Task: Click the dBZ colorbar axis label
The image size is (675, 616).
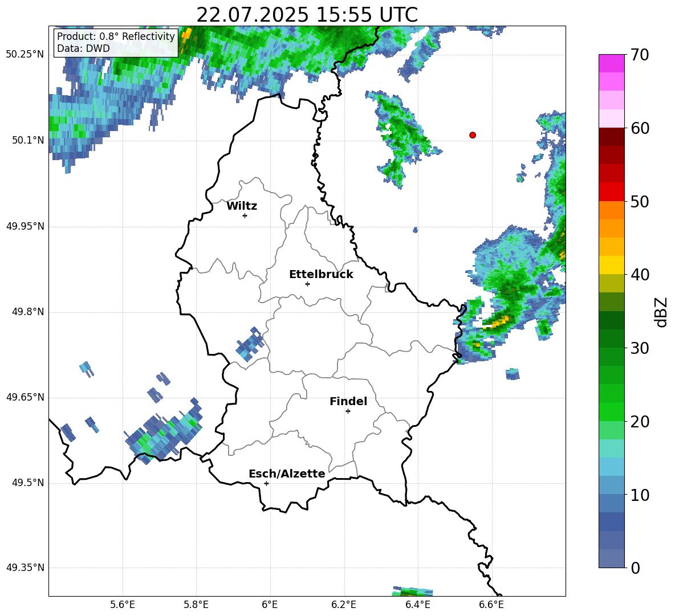Action: click(661, 312)
